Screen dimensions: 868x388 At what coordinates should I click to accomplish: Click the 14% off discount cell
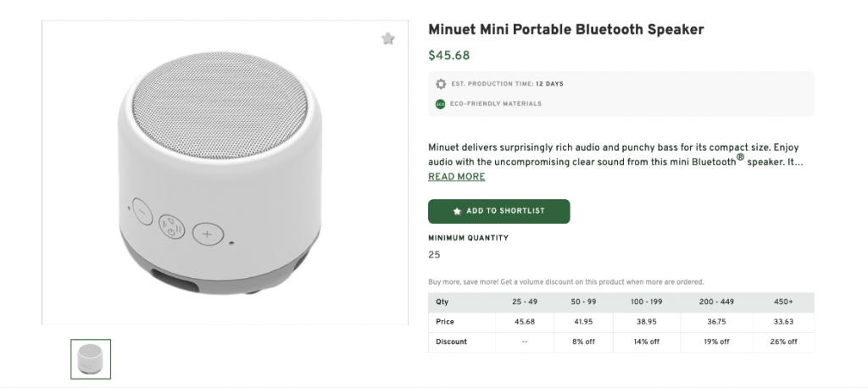click(x=647, y=342)
